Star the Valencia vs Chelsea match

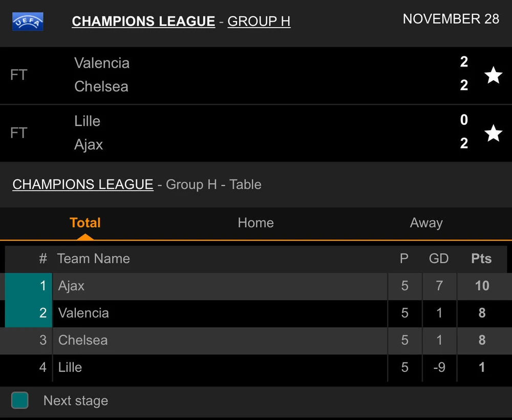tap(493, 75)
